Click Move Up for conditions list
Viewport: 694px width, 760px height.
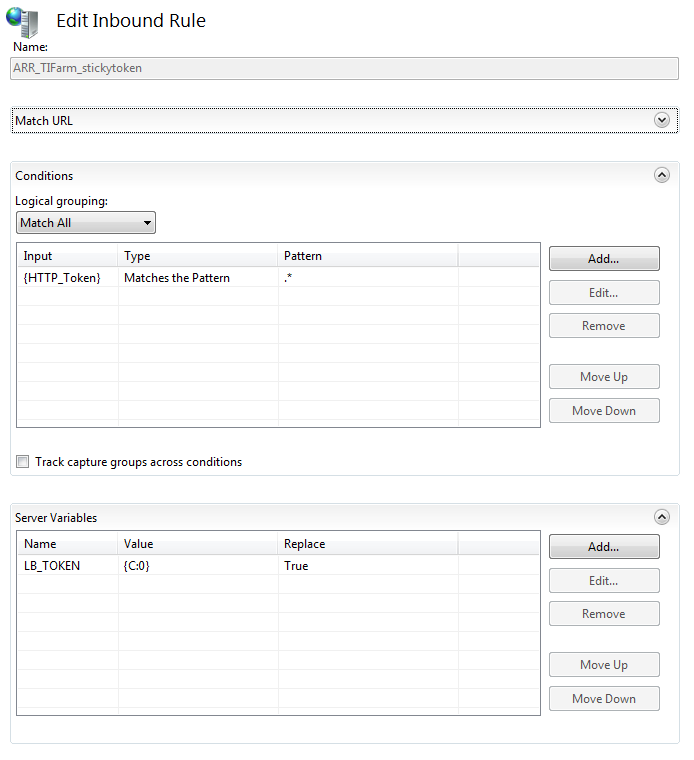pos(604,377)
